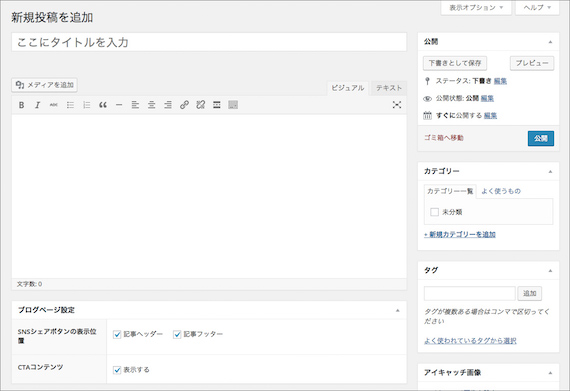Click ゴミ箱へ移動 link
This screenshot has height=391, width=570.
(444, 138)
